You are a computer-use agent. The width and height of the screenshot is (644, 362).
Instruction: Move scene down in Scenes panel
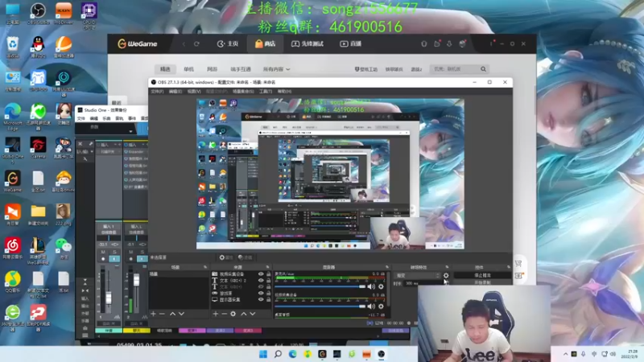181,314
